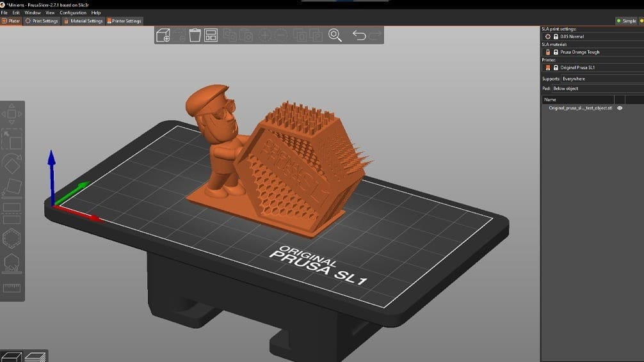This screenshot has height=362, width=644.
Task: Select the Hollow and drill tool
Action: [x=12, y=238]
